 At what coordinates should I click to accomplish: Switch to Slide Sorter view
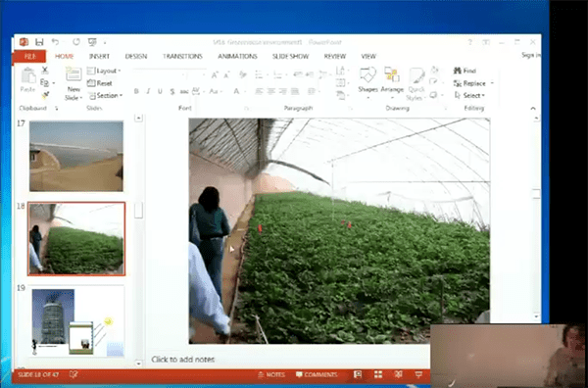[x=378, y=374]
